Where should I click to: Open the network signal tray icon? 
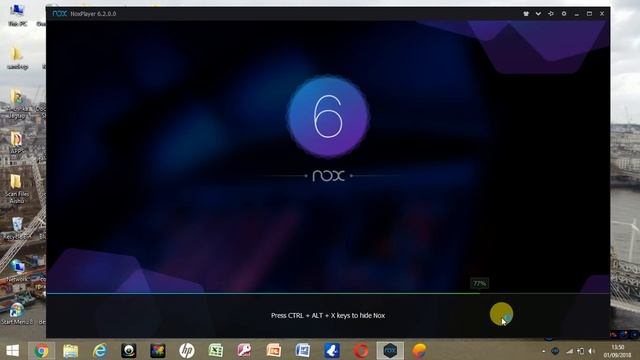[569, 351]
